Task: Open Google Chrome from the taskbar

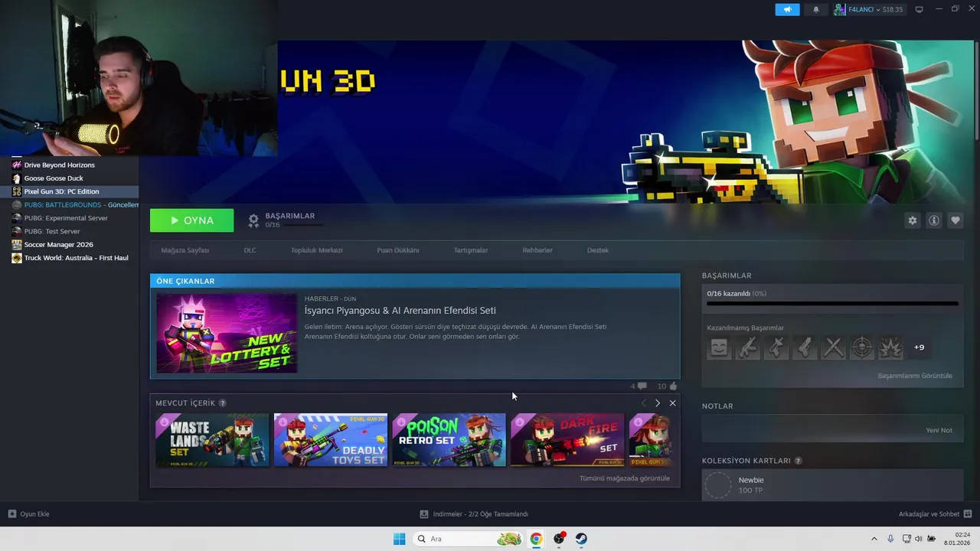Action: coord(536,539)
